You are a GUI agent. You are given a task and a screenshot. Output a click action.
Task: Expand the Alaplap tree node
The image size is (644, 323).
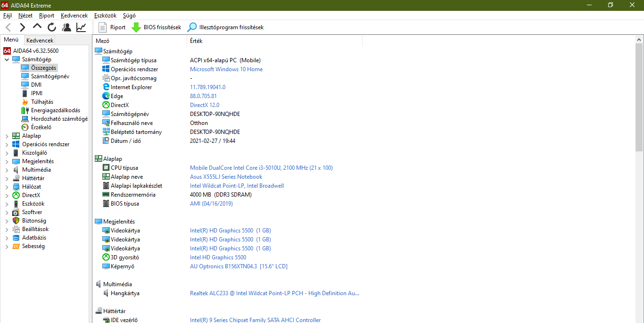pos(7,136)
